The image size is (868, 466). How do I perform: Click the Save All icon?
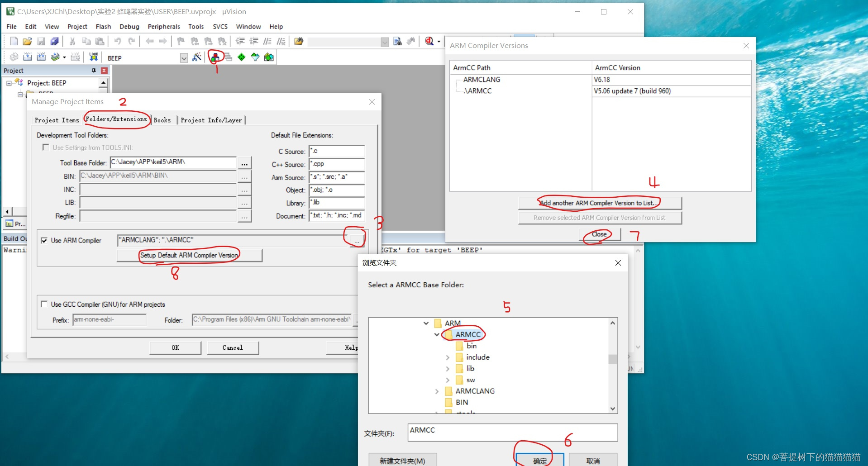point(55,41)
